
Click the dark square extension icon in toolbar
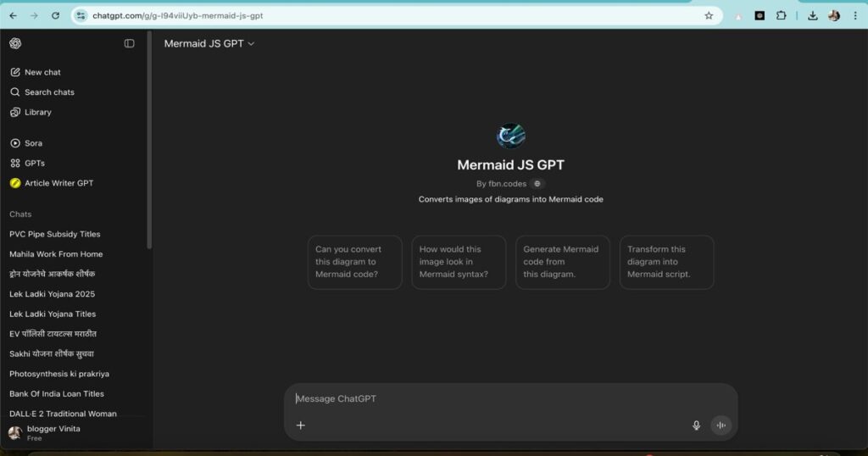[x=759, y=15]
